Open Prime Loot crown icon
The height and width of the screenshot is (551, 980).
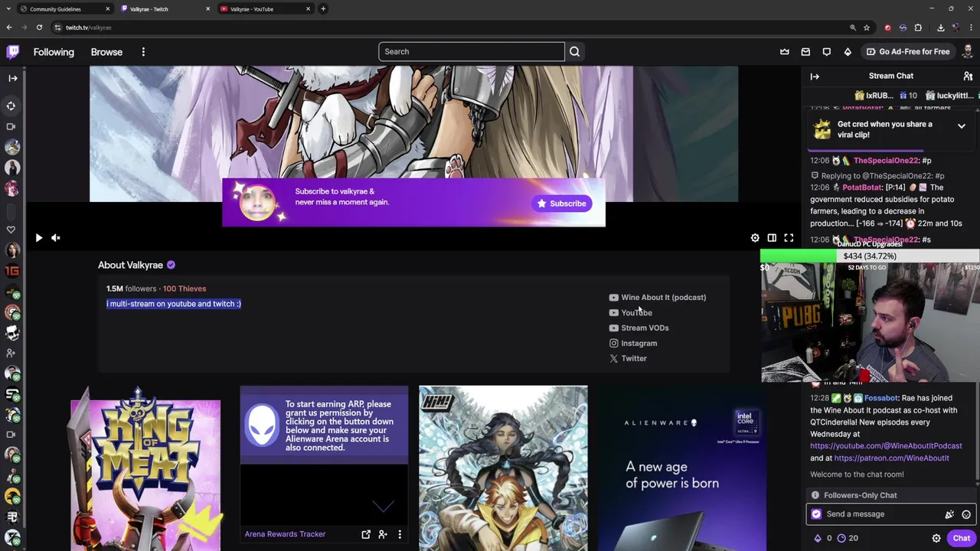(785, 51)
